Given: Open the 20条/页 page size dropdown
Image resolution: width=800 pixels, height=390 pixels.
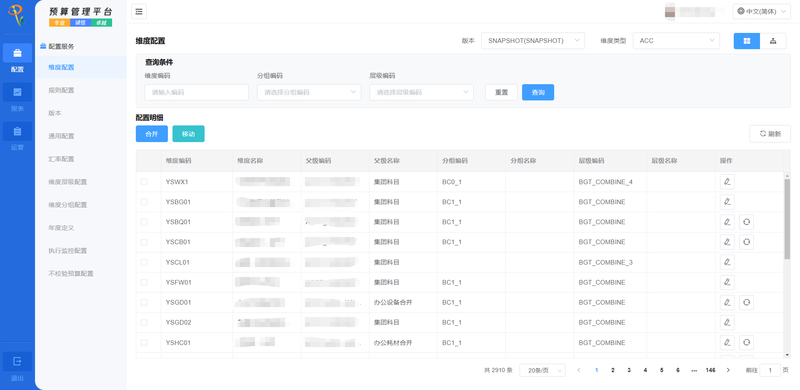Looking at the screenshot, I should (542, 371).
